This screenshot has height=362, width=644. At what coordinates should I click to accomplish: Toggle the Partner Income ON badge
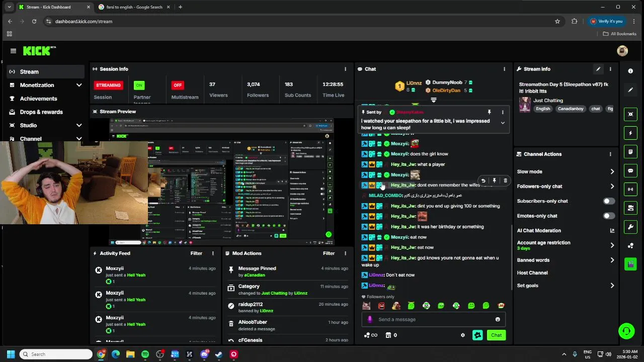(139, 85)
